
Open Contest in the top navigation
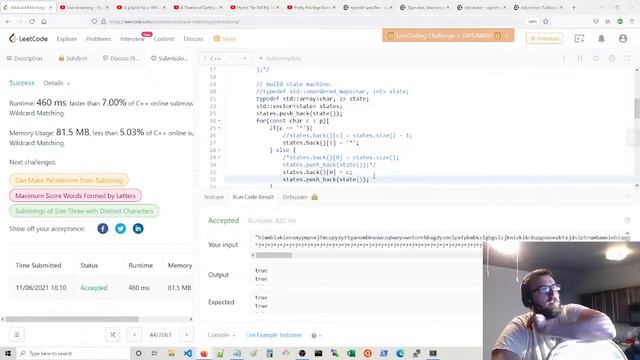point(164,39)
